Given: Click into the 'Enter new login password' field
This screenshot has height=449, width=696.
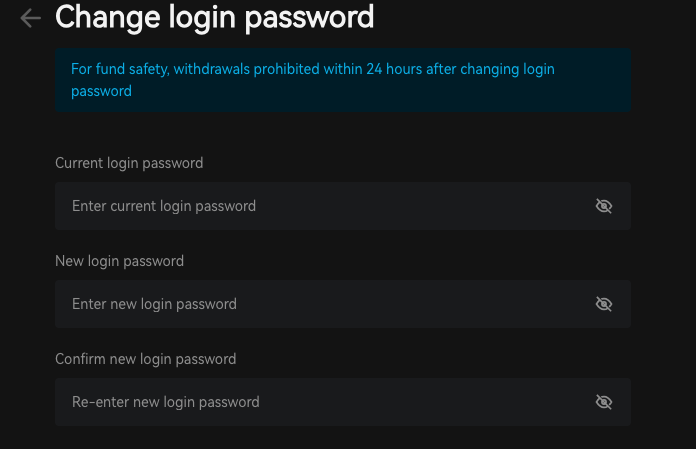Looking at the screenshot, I should (343, 304).
